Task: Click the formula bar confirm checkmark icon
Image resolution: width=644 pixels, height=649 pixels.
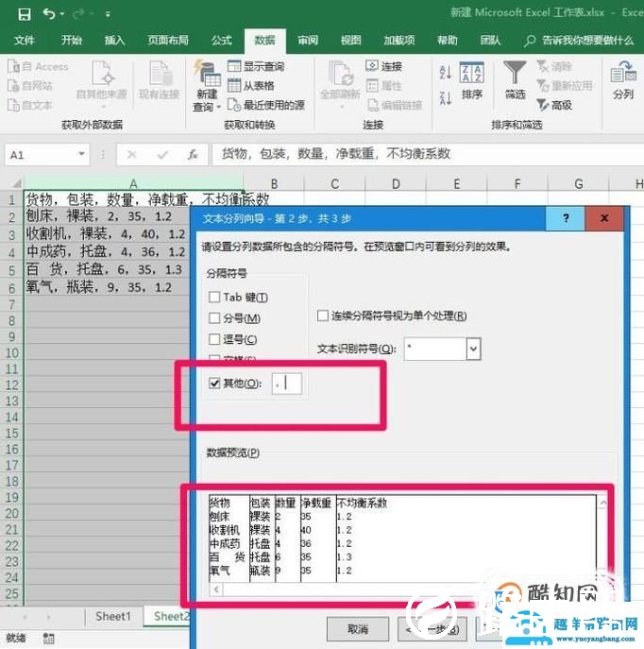Action: 162,155
